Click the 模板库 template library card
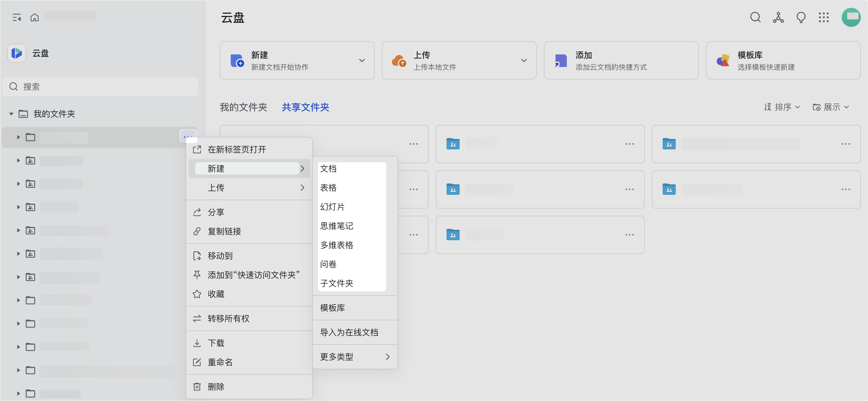The width and height of the screenshot is (868, 401). [783, 60]
